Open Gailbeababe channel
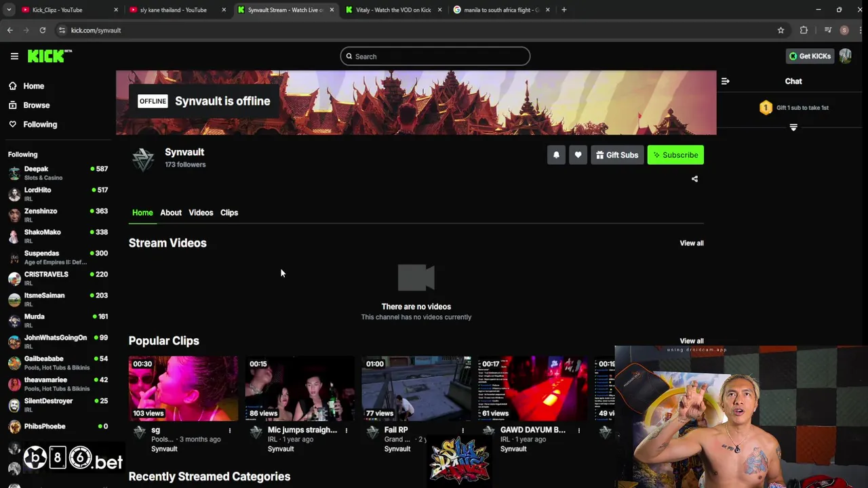The width and height of the screenshot is (868, 488). 58,363
